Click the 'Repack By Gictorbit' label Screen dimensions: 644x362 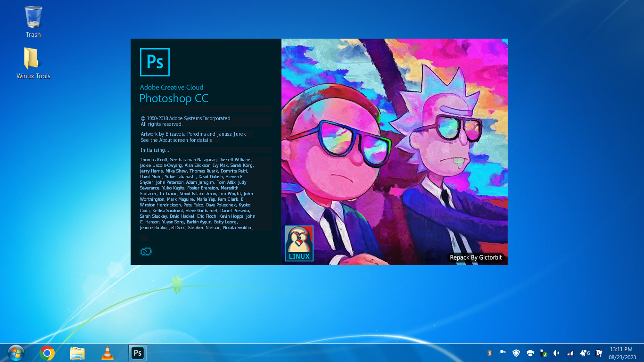476,257
